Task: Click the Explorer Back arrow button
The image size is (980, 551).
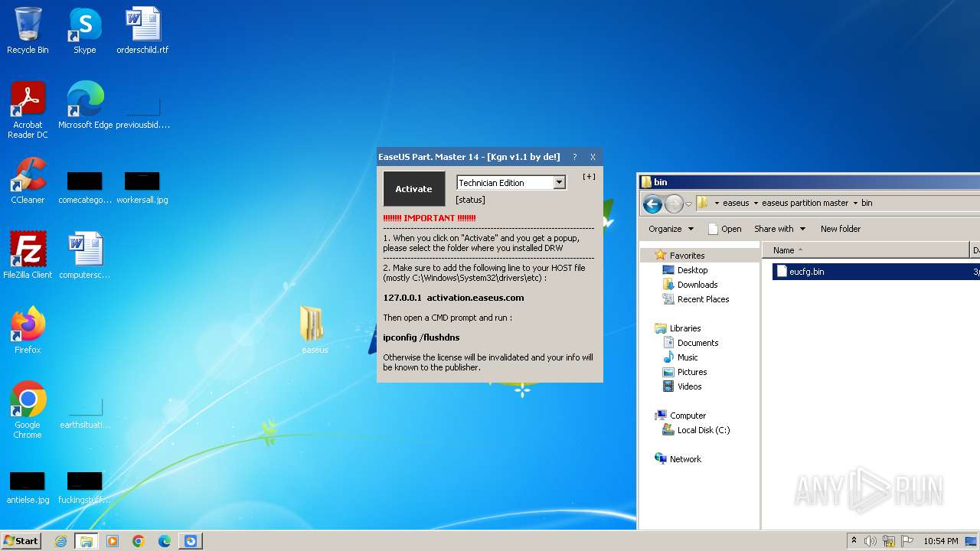Action: [652, 204]
